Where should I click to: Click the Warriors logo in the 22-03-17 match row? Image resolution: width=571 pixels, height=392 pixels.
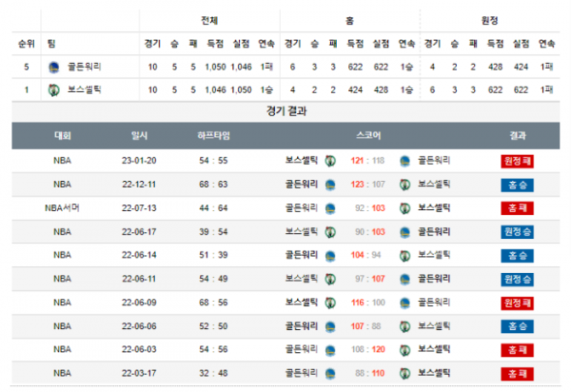pos(330,374)
